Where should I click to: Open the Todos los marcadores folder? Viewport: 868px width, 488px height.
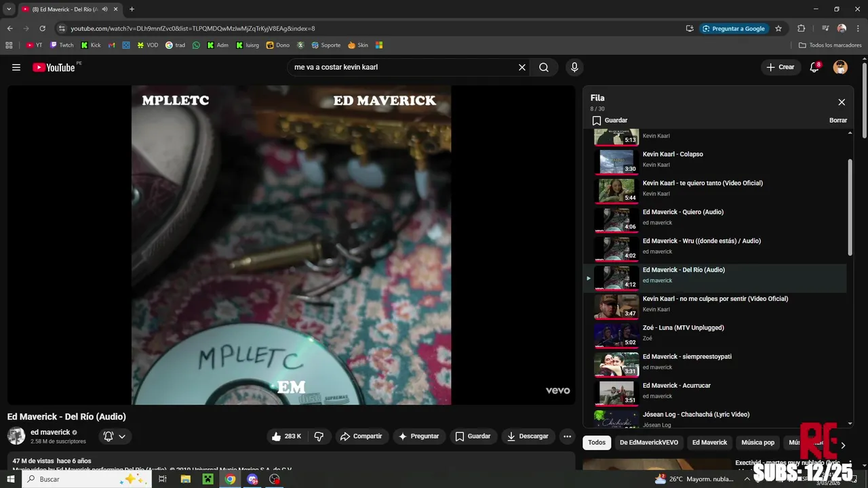tap(830, 45)
